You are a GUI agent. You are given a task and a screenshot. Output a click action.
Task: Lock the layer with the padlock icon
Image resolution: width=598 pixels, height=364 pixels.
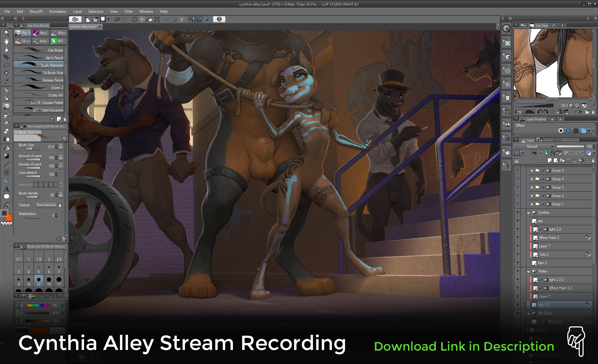tap(552, 153)
